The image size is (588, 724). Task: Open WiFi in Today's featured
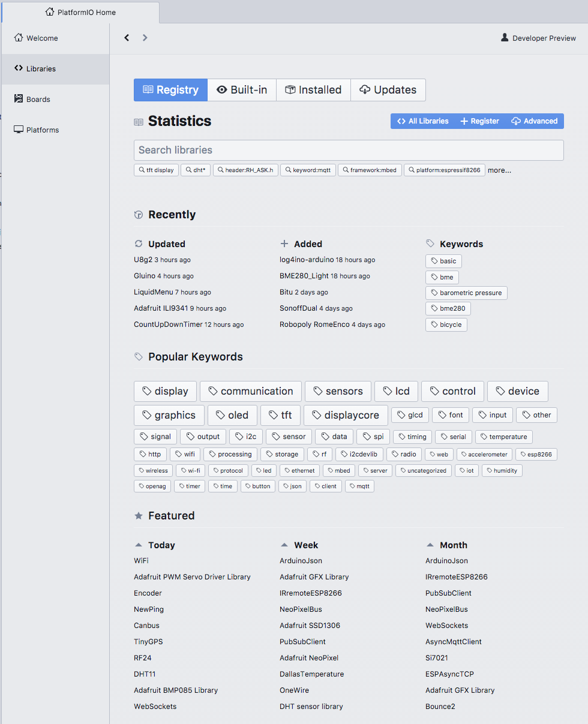pyautogui.click(x=141, y=561)
